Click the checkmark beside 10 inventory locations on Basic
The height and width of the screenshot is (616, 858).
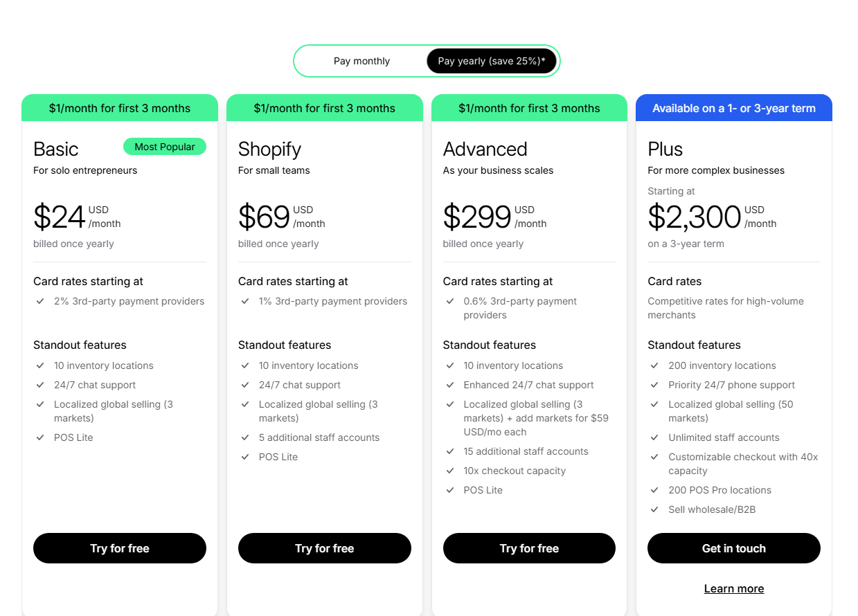click(40, 365)
